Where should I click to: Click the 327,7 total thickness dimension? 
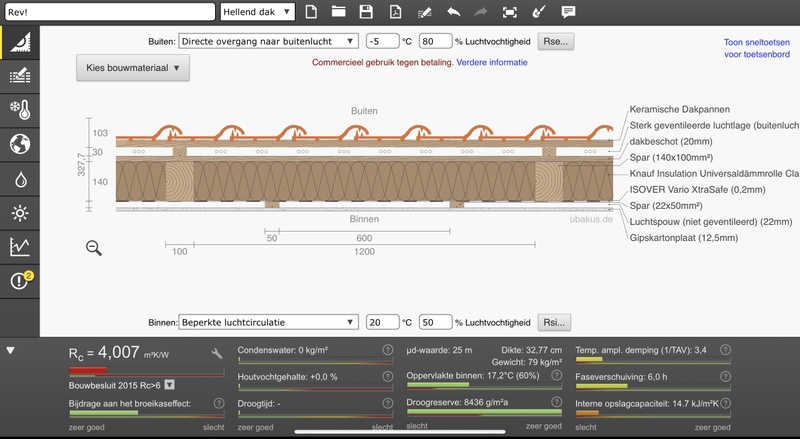(81, 164)
